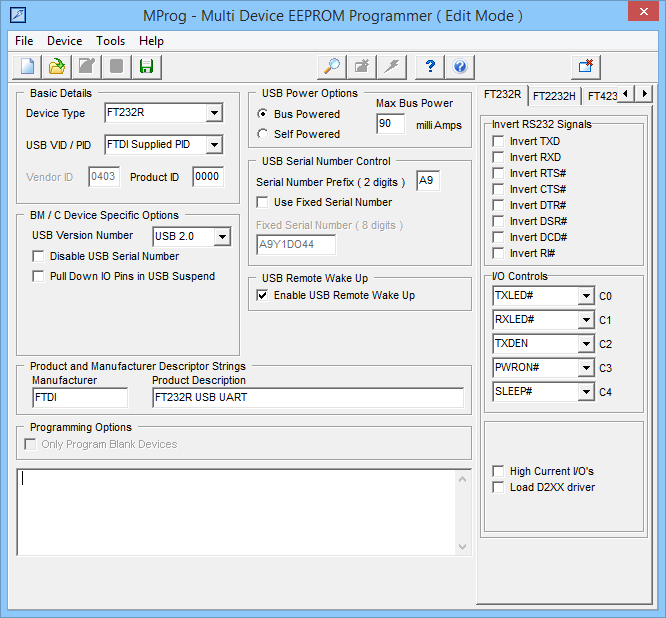Uncheck Enable USB Remote Wake Up

click(x=262, y=295)
